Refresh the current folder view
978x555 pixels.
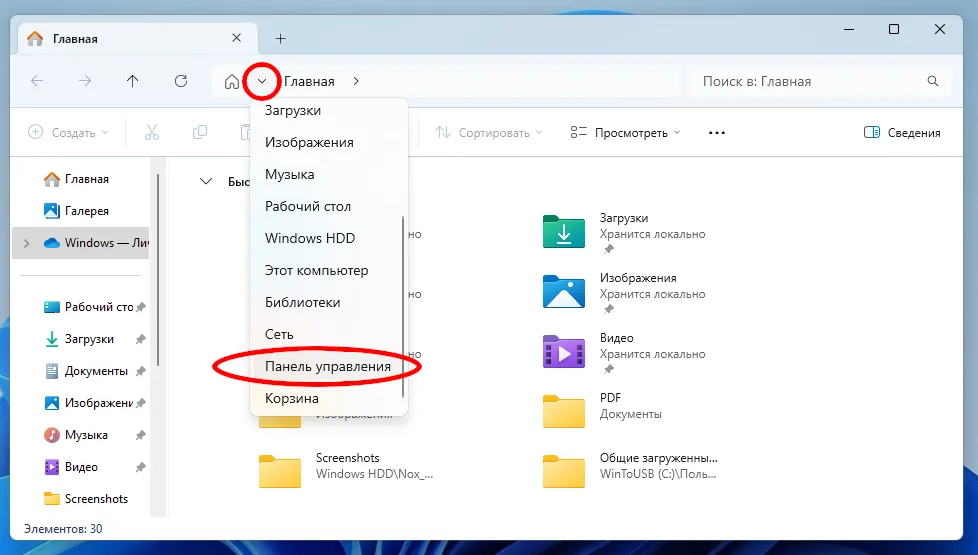pyautogui.click(x=181, y=81)
